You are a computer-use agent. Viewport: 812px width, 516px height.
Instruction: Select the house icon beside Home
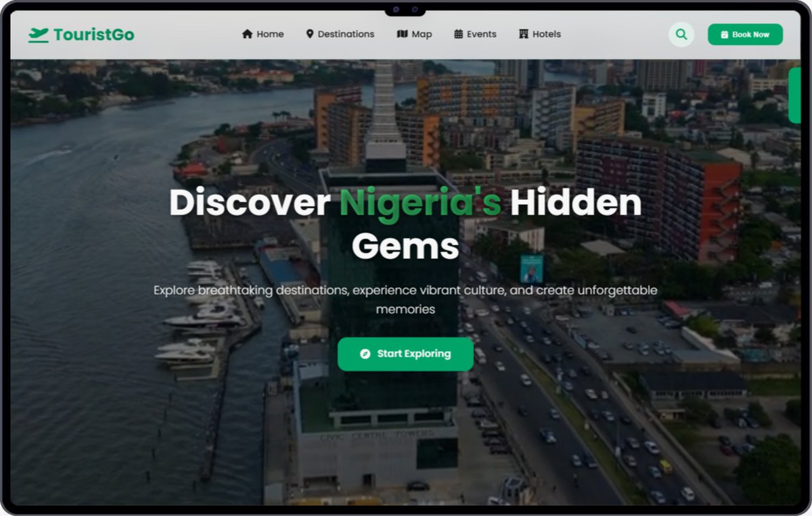(x=248, y=34)
